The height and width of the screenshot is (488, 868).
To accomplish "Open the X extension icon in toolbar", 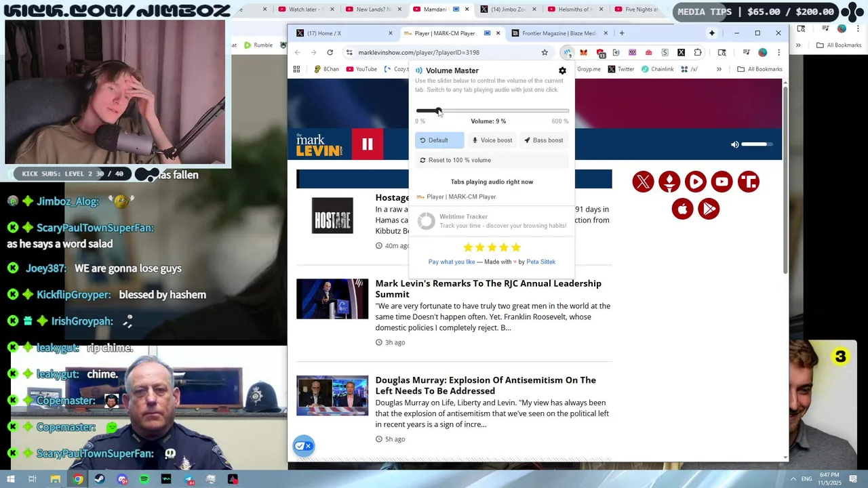I will click(681, 52).
